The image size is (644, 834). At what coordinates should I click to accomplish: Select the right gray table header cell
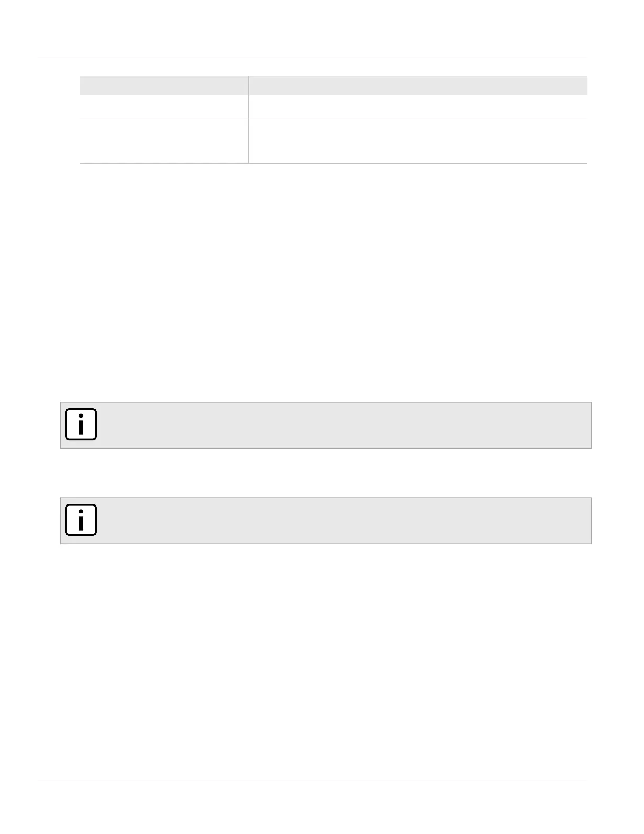(418, 85)
